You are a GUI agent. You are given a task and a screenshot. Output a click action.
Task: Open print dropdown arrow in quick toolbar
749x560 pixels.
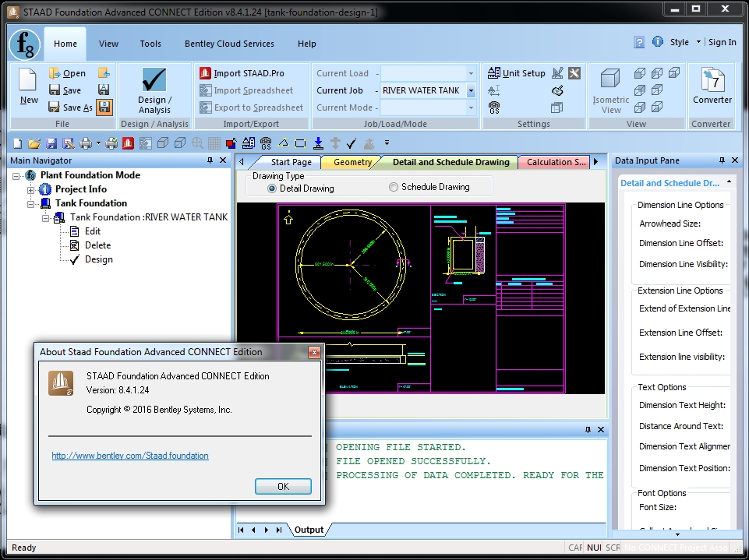[x=98, y=143]
